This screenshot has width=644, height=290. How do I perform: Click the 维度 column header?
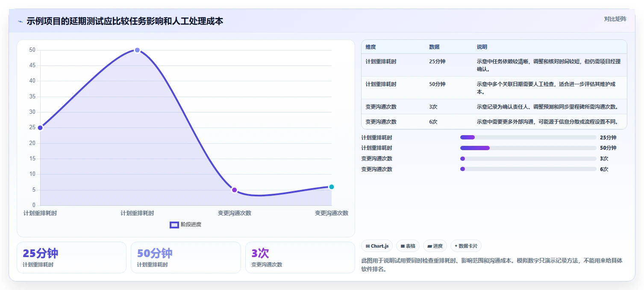pyautogui.click(x=371, y=47)
